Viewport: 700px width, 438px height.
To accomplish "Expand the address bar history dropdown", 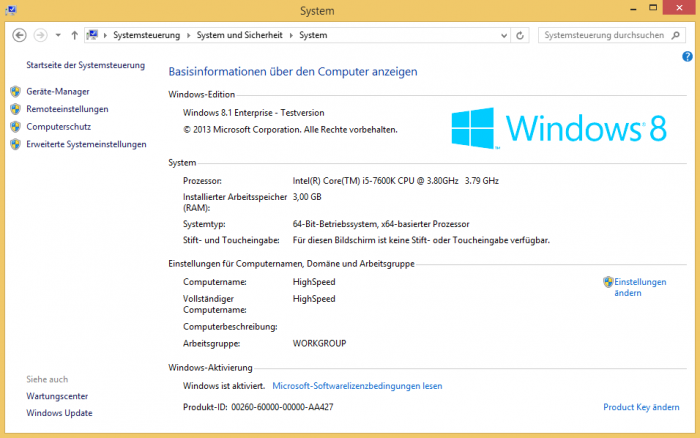I will pos(504,35).
